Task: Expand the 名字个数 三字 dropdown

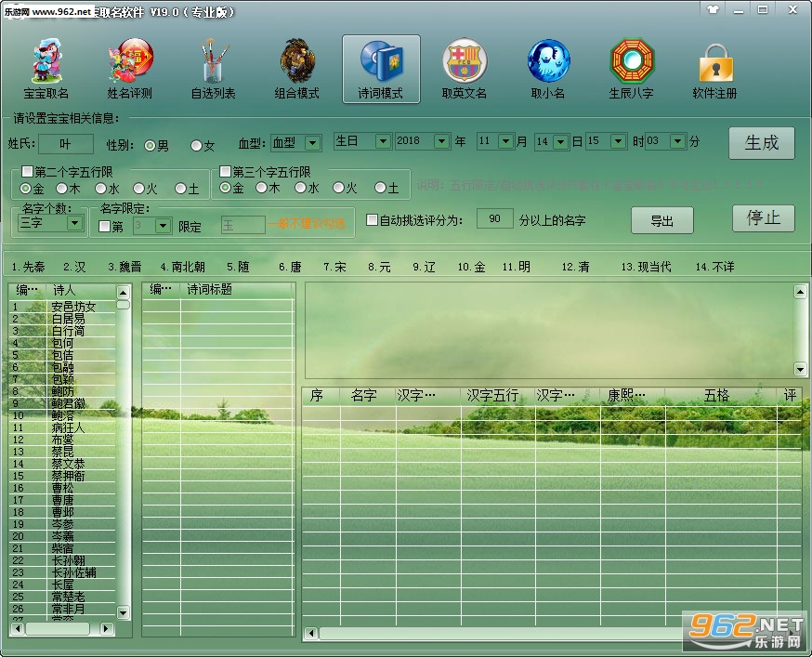Action: [75, 223]
